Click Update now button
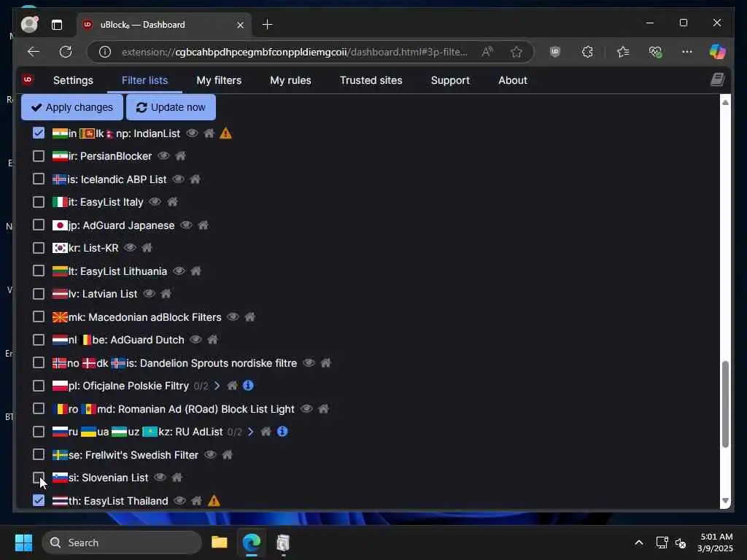Screen dimensions: 747x560 click(171, 107)
